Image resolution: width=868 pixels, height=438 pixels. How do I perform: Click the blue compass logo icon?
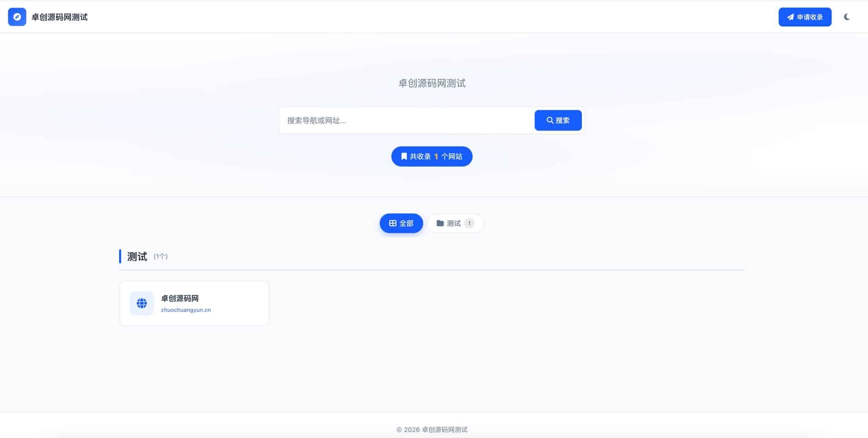pyautogui.click(x=17, y=17)
